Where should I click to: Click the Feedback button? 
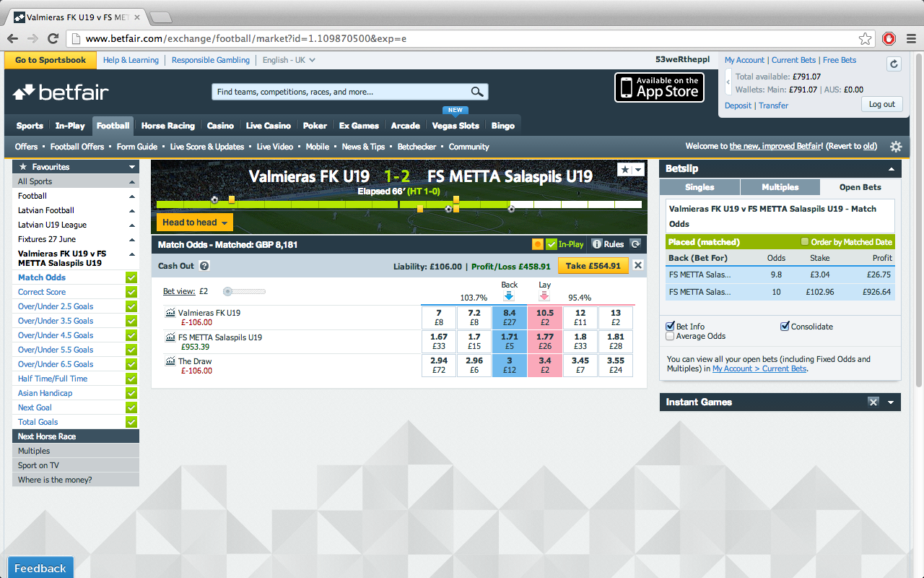[x=40, y=568]
